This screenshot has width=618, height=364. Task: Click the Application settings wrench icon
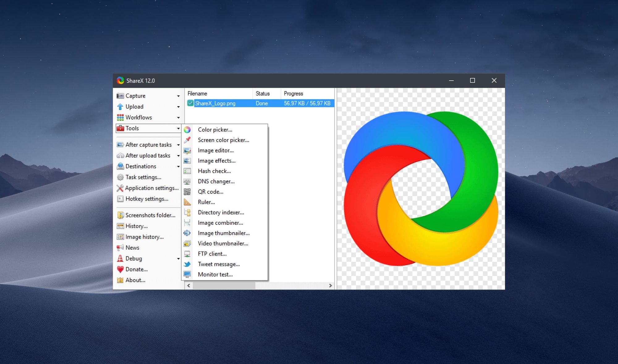(120, 188)
